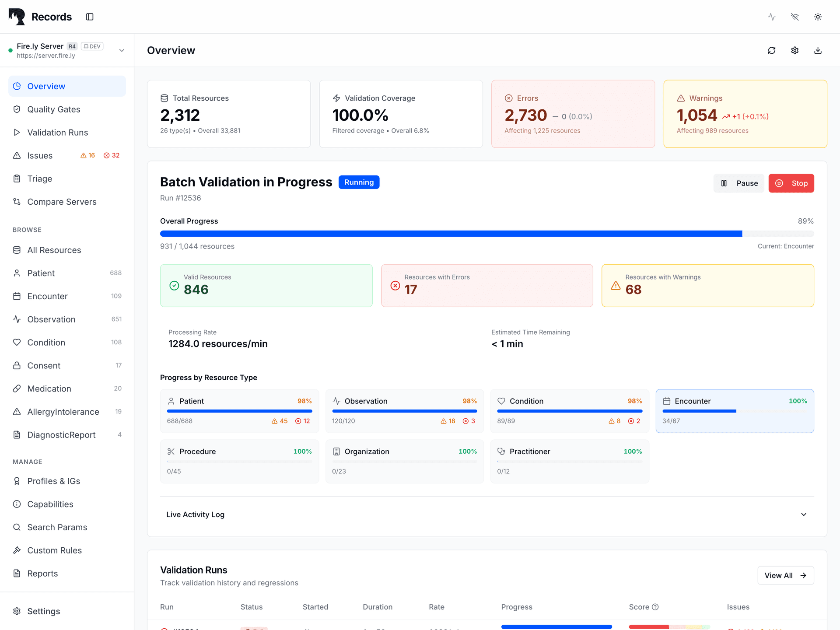Screen dimensions: 840x630
Task: Refresh the Overview page
Action: (x=772, y=50)
